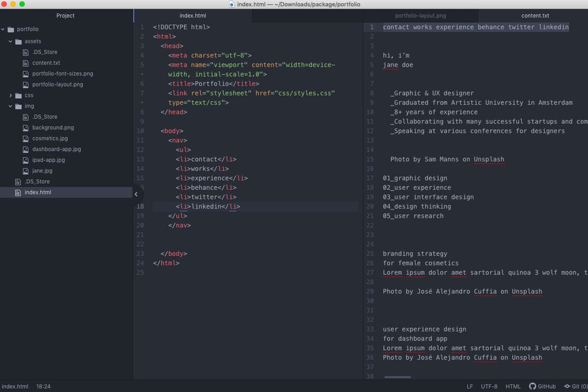
Task: Collapse the assets folder
Action: [x=11, y=42]
